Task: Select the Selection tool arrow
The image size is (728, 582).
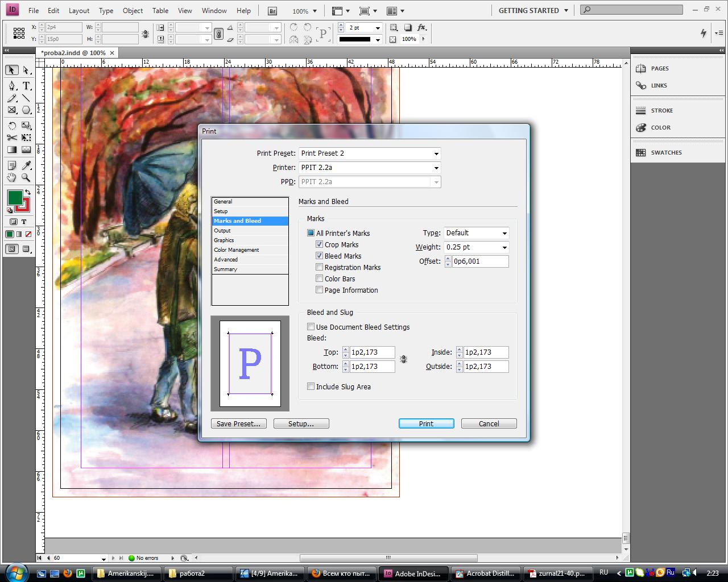Action: pyautogui.click(x=11, y=70)
